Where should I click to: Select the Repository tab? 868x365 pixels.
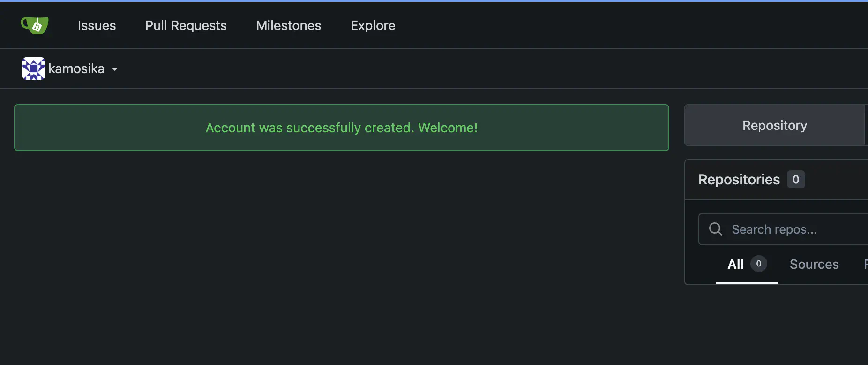pyautogui.click(x=774, y=125)
